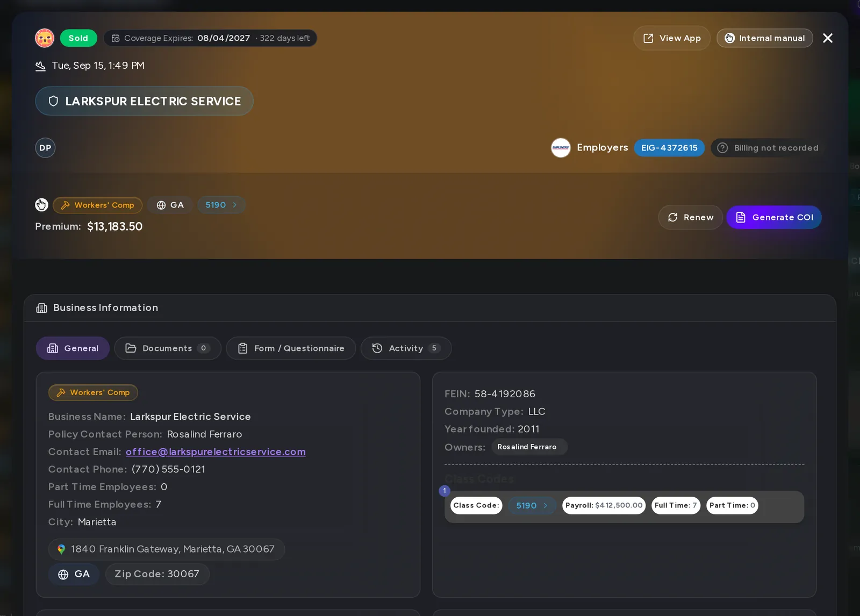This screenshot has height=616, width=860.
Task: Click the EIG-4372615 policy number badge
Action: click(x=669, y=148)
